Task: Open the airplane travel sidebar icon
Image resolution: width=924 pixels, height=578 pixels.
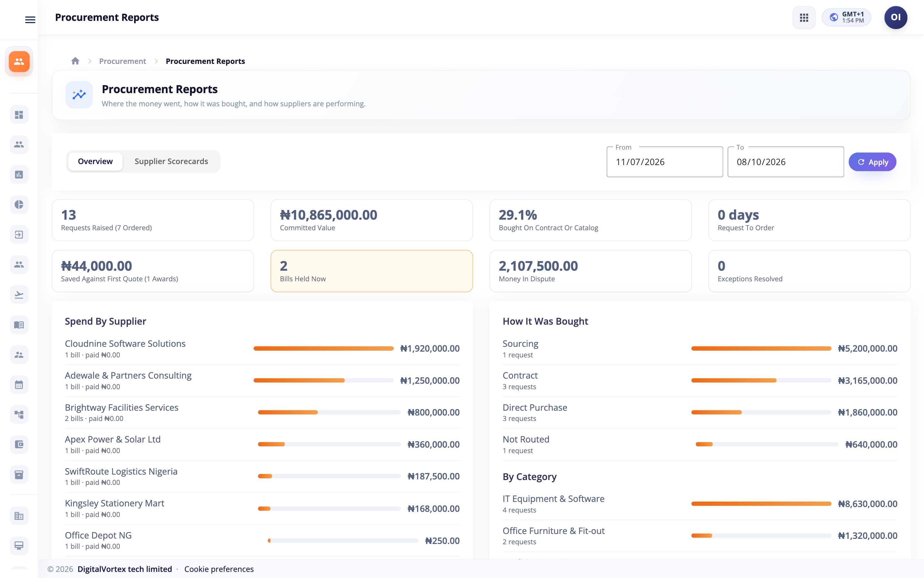Action: (19, 295)
